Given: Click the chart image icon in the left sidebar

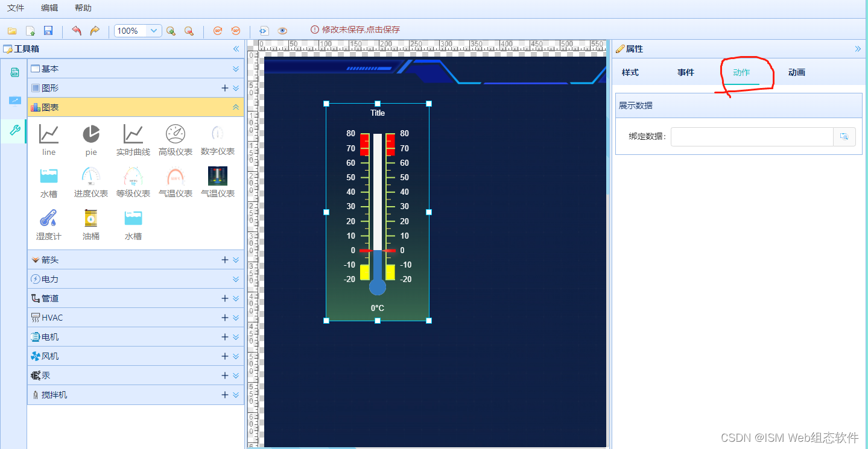Looking at the screenshot, I should coord(14,100).
